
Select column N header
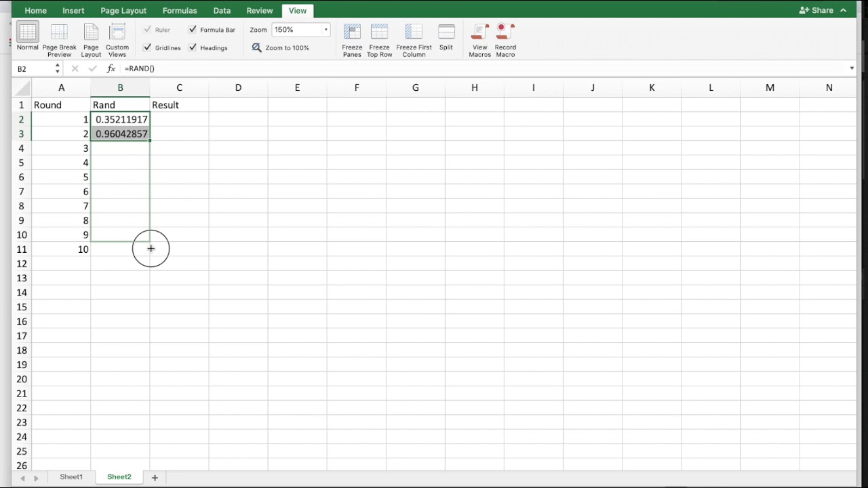[829, 87]
